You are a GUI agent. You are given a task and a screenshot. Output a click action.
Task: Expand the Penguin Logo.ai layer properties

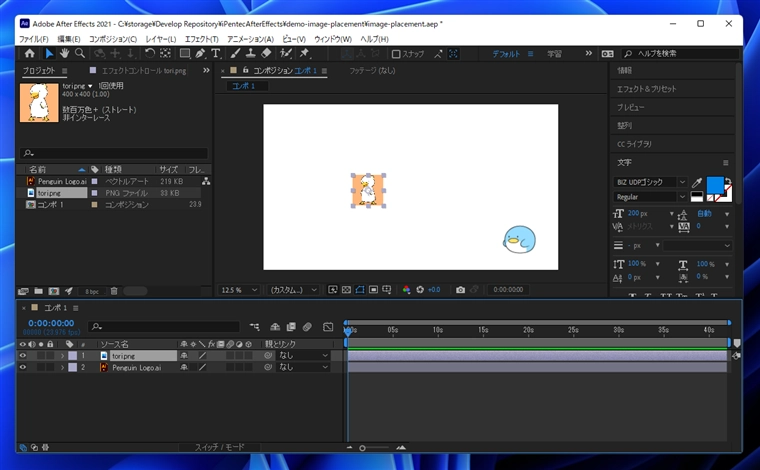click(62, 367)
